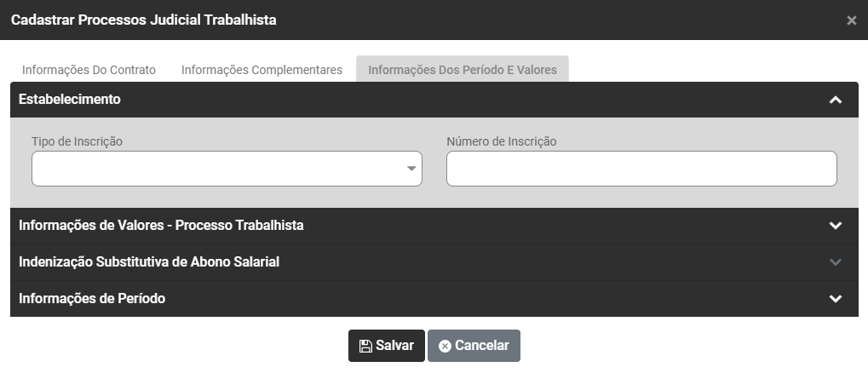Click the dimmed chevron on Indenização row

[836, 262]
